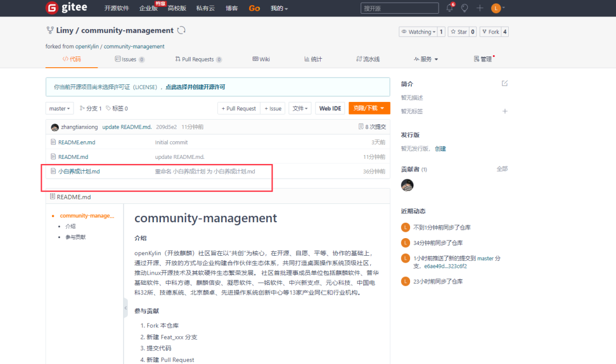Open 企业版 in top navigation

[x=148, y=8]
